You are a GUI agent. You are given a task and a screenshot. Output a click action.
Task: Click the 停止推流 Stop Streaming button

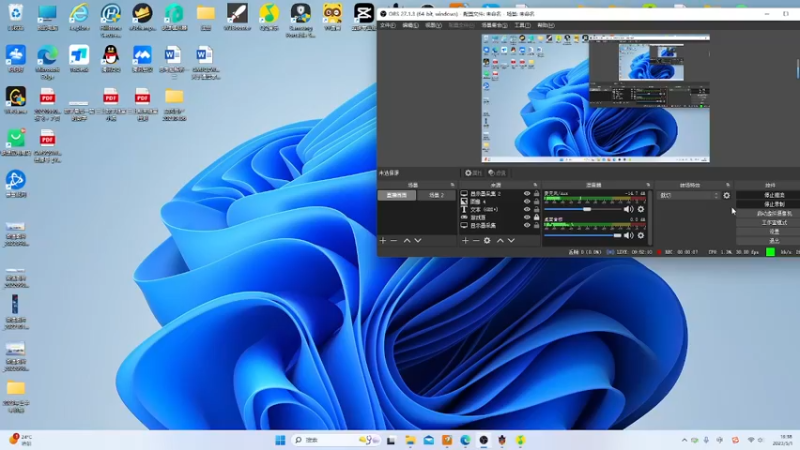coord(774,195)
